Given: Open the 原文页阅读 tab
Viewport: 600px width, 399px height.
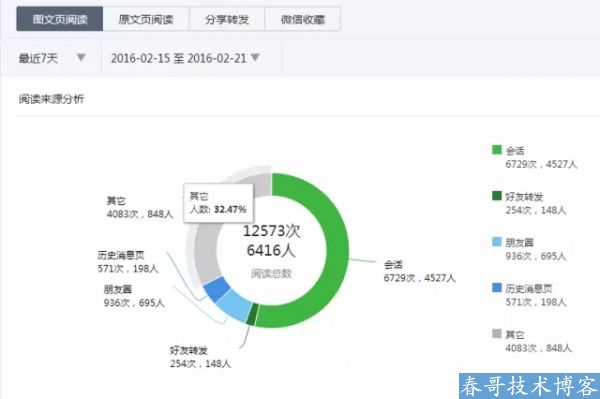Looking at the screenshot, I should point(146,19).
